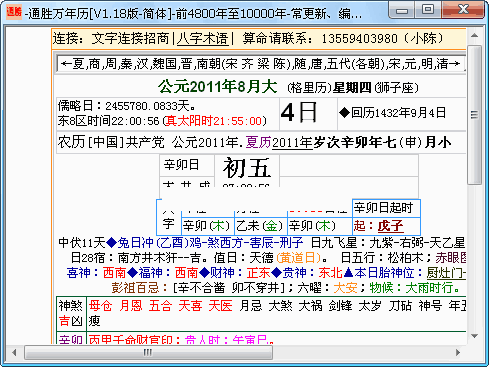The height and width of the screenshot is (367, 489).
Task: Click the 文字连接招商 link
Action: (130, 39)
